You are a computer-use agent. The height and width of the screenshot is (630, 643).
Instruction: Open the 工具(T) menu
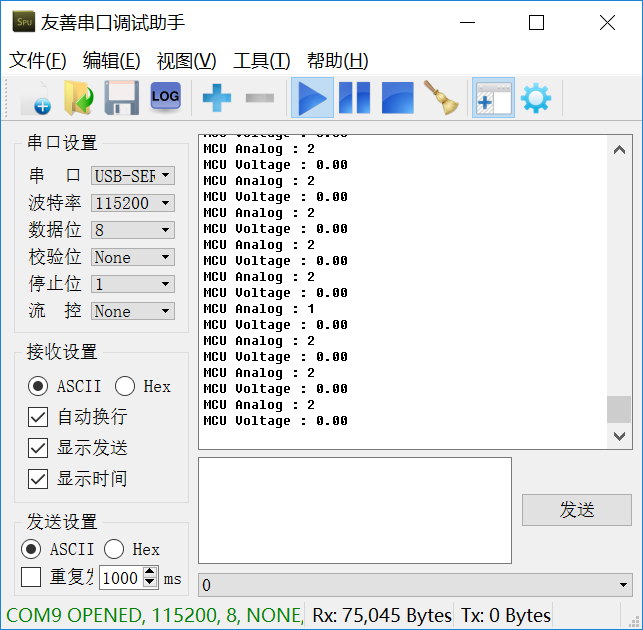[262, 61]
